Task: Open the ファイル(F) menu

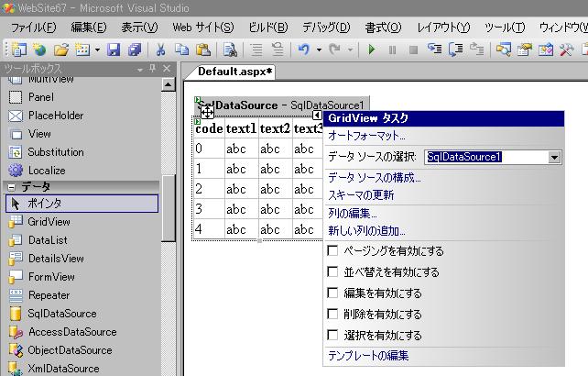Action: point(33,28)
